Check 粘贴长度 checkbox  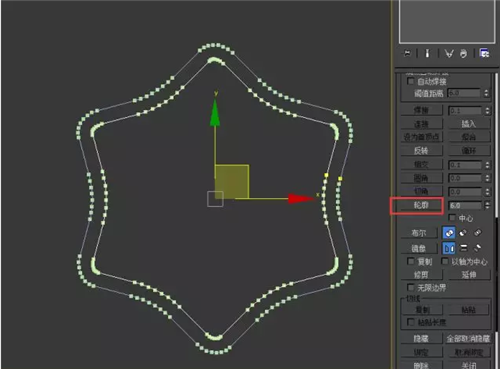[x=411, y=322]
